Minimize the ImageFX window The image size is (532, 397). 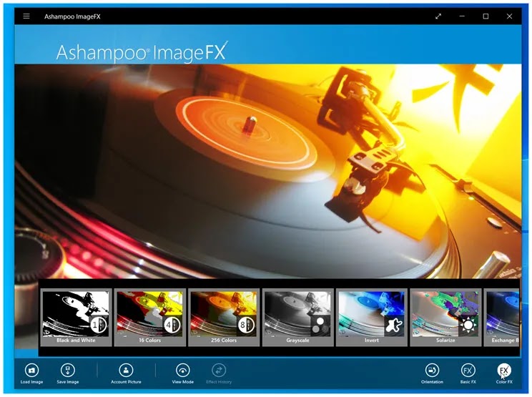(462, 16)
